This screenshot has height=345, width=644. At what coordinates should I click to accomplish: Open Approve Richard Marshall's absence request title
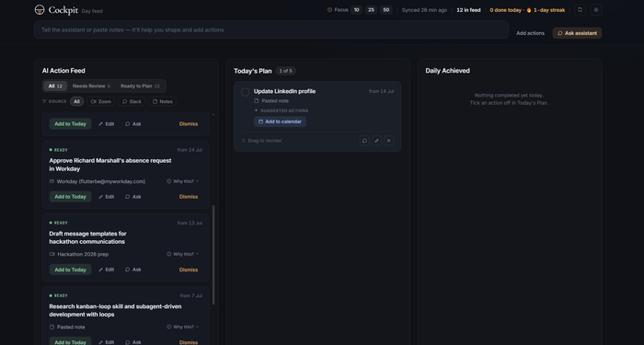click(110, 165)
